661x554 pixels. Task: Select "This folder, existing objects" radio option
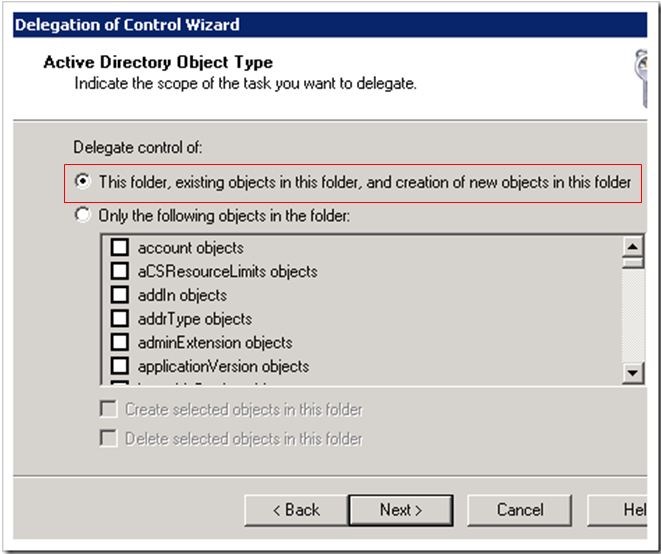tap(83, 182)
